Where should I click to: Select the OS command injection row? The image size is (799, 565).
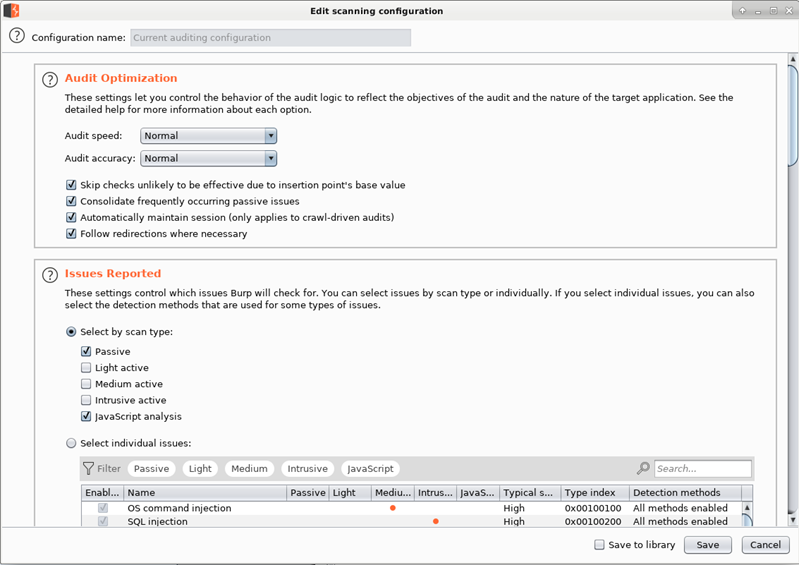click(x=412, y=508)
